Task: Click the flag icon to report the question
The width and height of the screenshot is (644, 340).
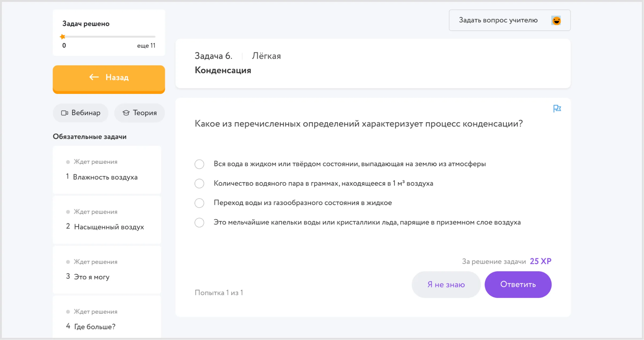Action: (x=558, y=109)
